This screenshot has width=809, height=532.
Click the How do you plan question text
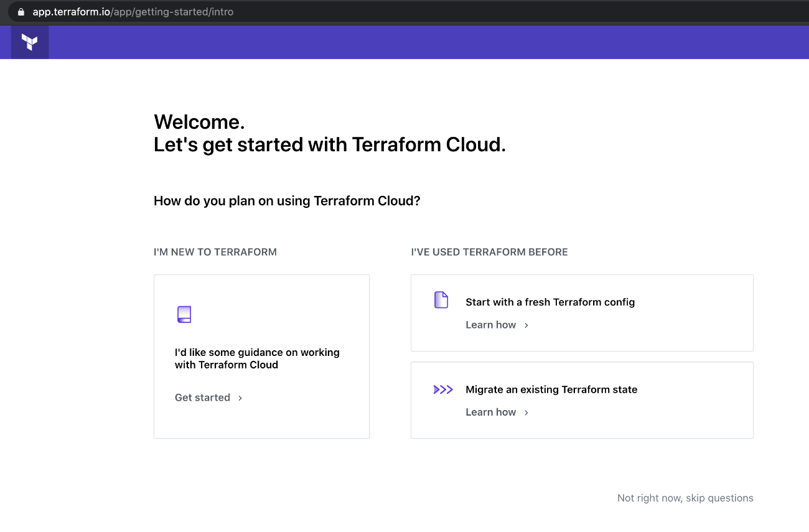(287, 201)
